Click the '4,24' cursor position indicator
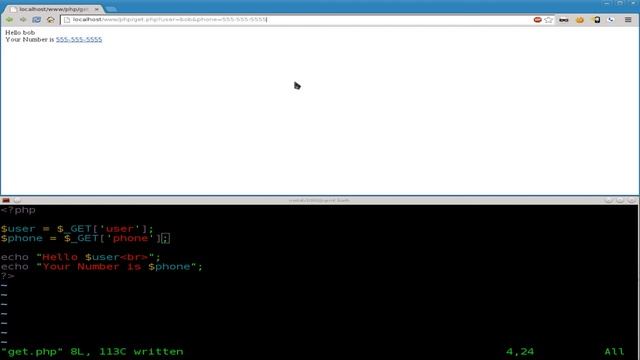The width and height of the screenshot is (640, 360). (520, 351)
